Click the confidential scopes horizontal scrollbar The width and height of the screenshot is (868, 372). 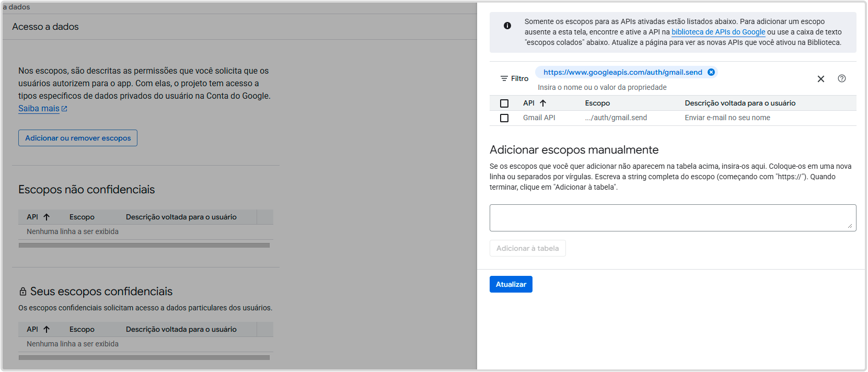pos(144,357)
